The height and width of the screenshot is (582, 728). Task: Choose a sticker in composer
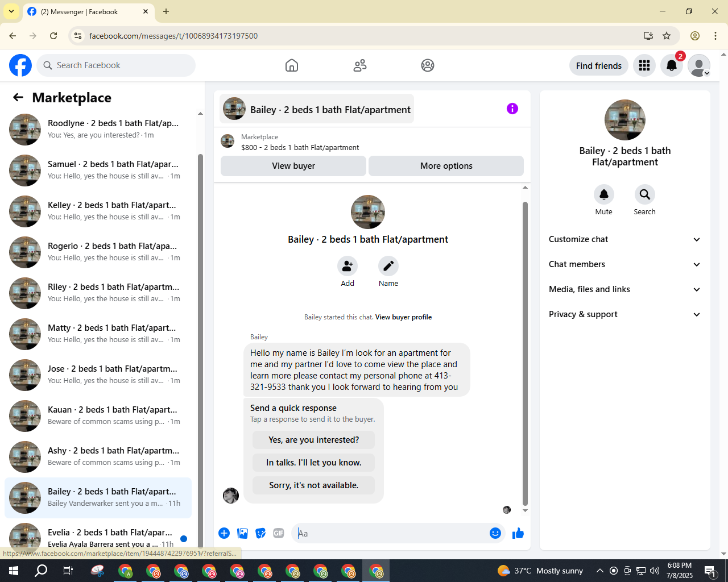(260, 533)
